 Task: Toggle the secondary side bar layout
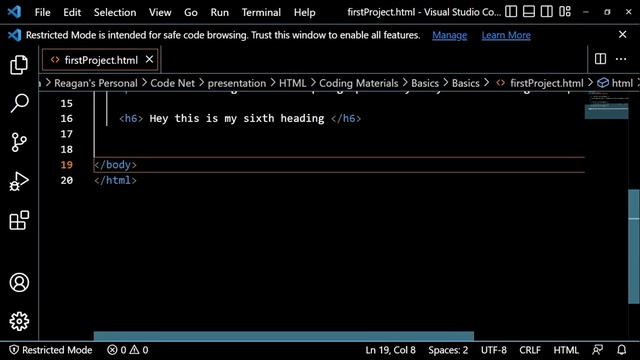tap(547, 12)
